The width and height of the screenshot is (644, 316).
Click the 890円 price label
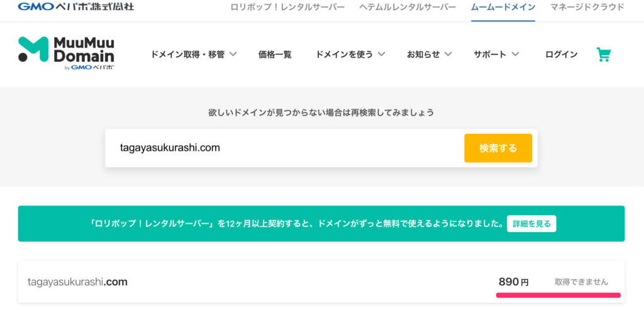[x=513, y=282]
